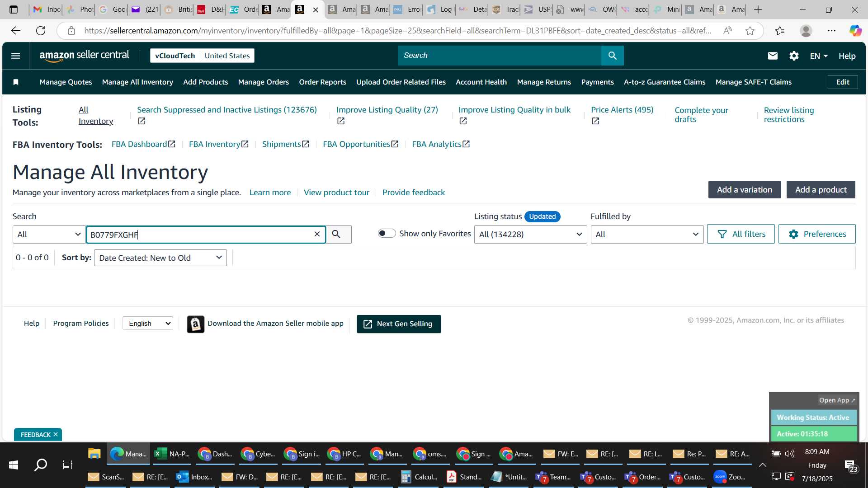Change language via English dropdown
868x488 pixels.
point(148,324)
